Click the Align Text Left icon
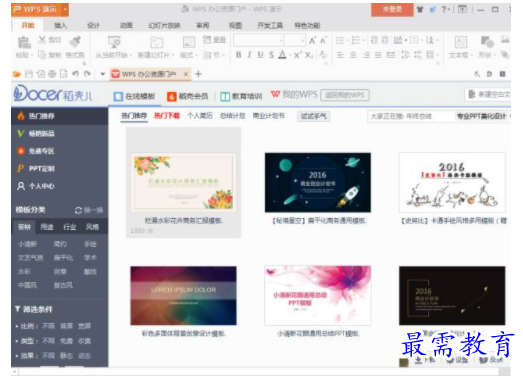The image size is (523, 376). pos(340,55)
